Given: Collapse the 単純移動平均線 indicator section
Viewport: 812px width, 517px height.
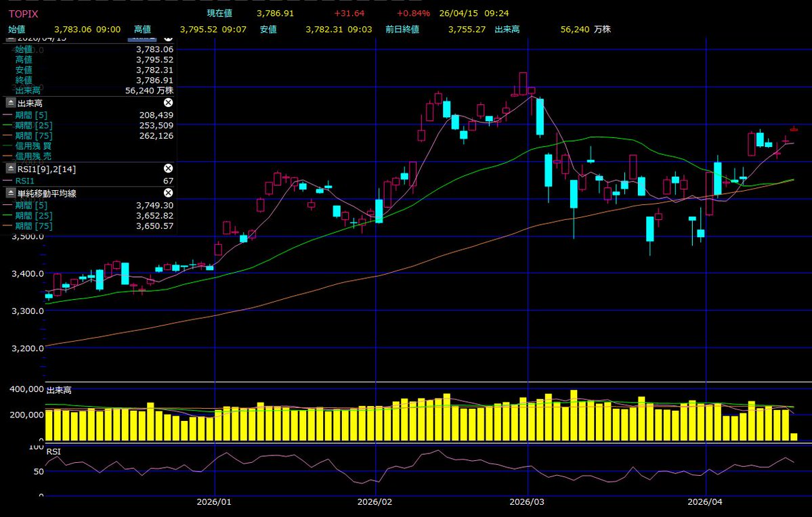Looking at the screenshot, I should click(11, 193).
